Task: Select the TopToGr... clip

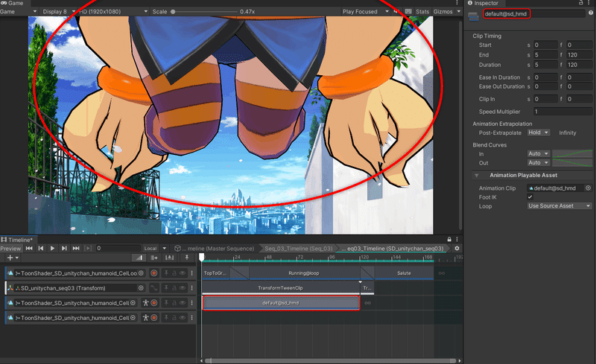Action: coord(215,273)
